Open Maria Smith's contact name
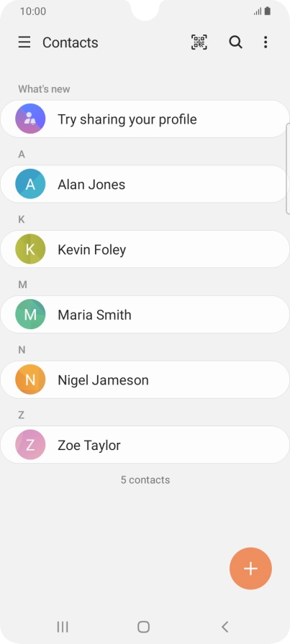290x644 pixels. tap(94, 315)
